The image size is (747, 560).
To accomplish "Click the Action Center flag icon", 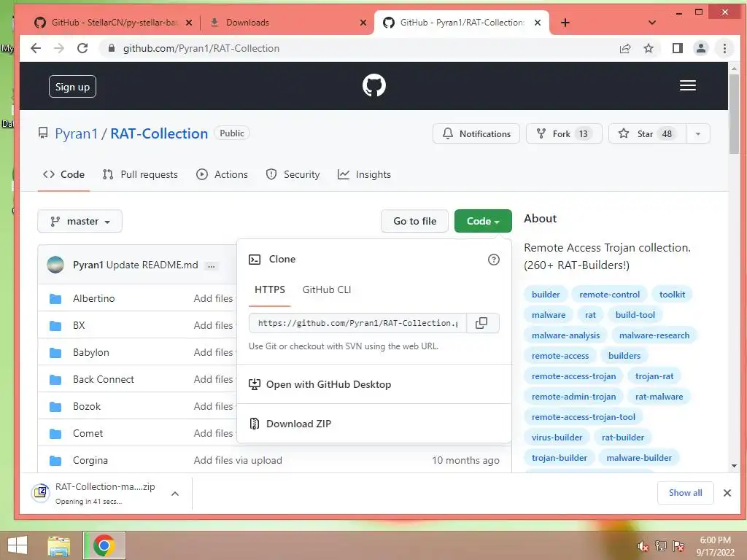I will [678, 546].
